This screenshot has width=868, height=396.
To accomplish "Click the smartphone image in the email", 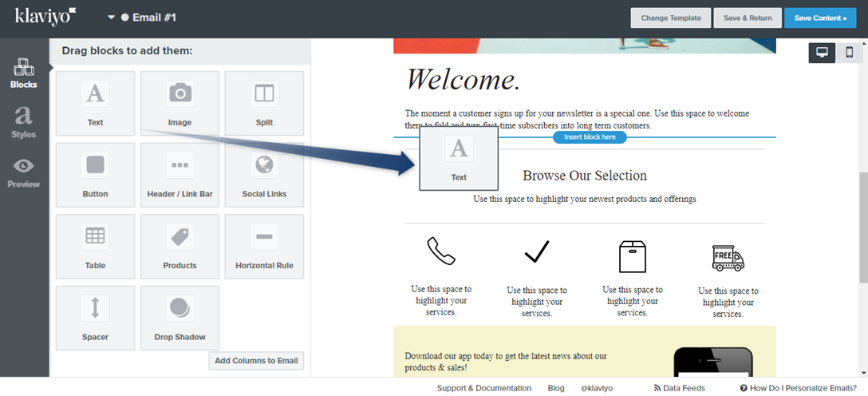I will tap(713, 362).
